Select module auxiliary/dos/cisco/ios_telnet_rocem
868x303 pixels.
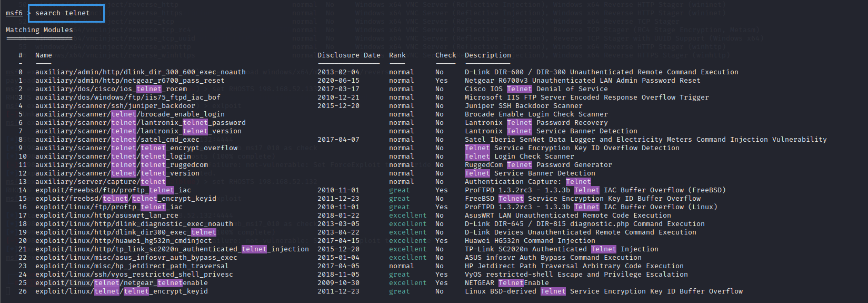[111, 89]
